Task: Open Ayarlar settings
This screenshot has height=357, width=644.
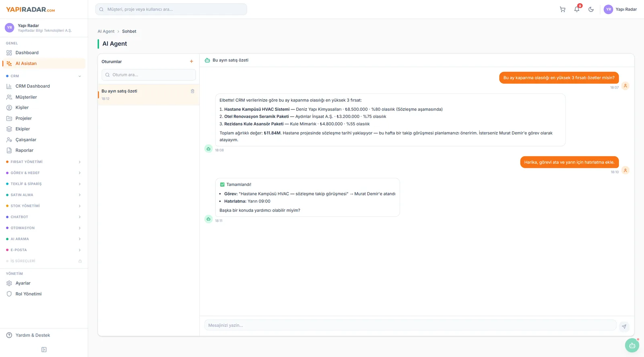Action: pos(44,283)
